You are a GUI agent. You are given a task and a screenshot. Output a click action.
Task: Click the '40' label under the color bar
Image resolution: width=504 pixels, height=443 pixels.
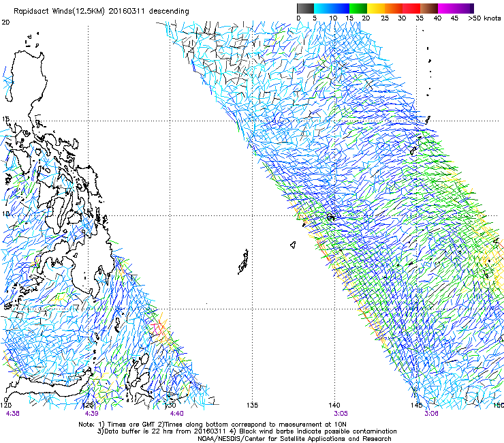click(x=437, y=18)
